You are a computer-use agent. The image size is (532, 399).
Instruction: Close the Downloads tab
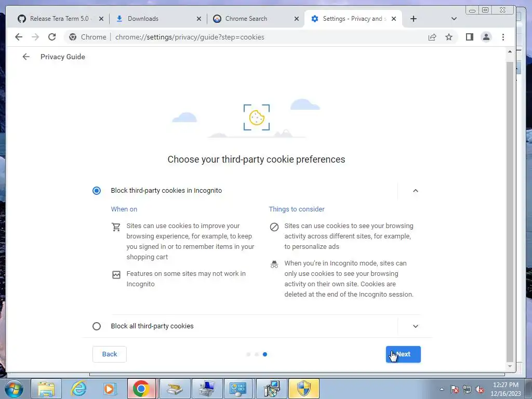tap(199, 19)
